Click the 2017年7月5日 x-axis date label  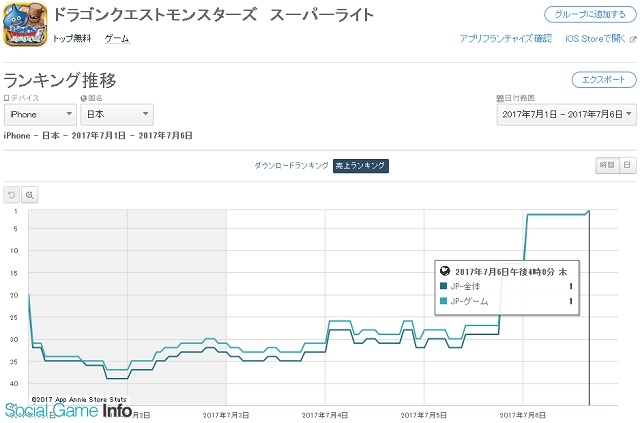pyautogui.click(x=424, y=415)
